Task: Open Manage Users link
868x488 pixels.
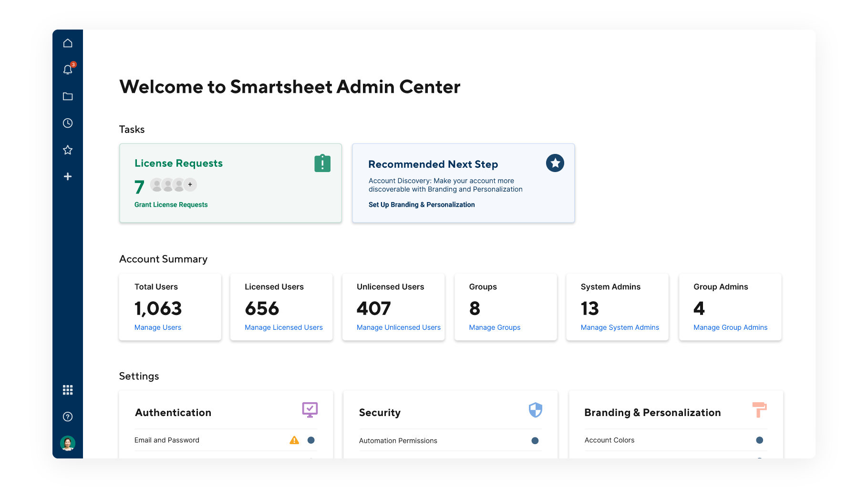Action: [157, 327]
